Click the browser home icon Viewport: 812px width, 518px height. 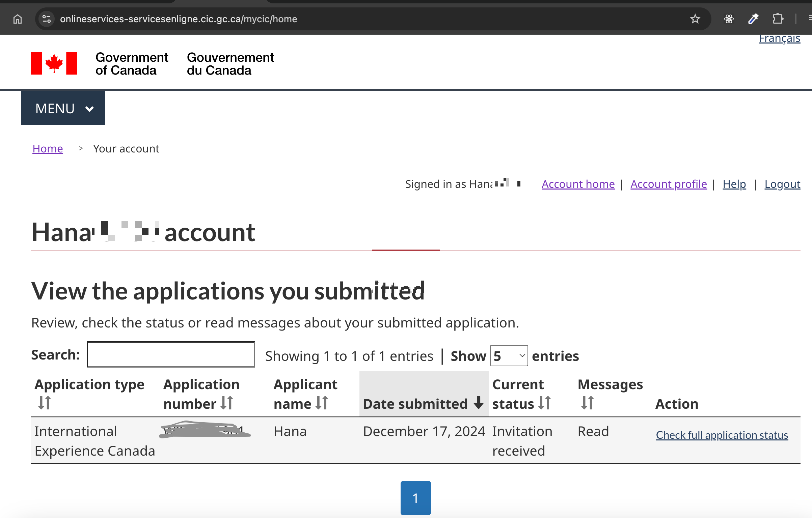[18, 19]
